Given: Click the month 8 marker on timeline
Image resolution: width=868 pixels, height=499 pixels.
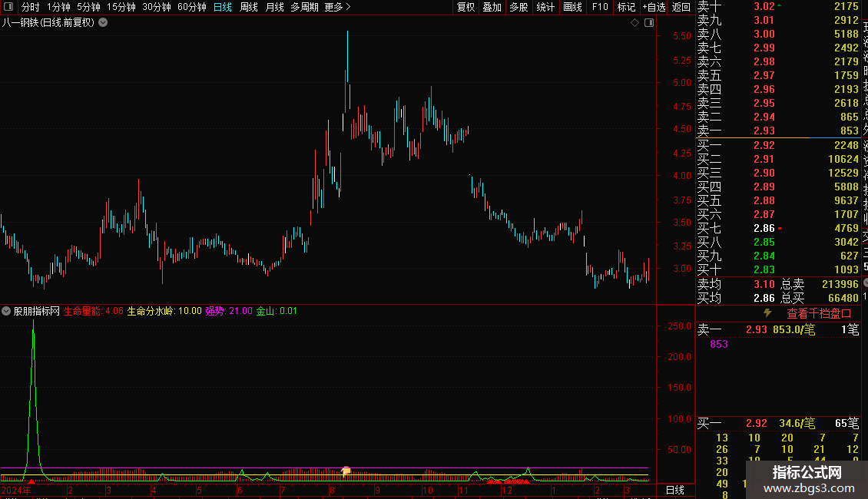Looking at the screenshot, I should tap(332, 490).
